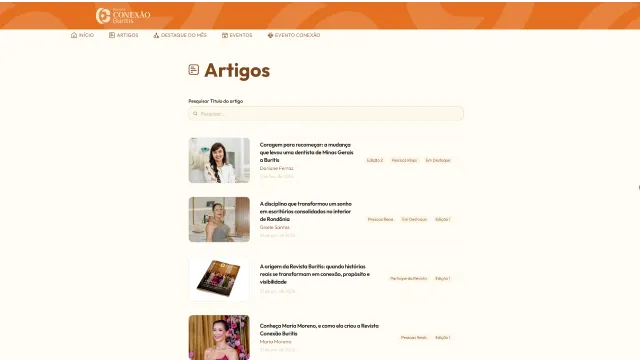Navigate to Evento Conexão page

(x=294, y=35)
